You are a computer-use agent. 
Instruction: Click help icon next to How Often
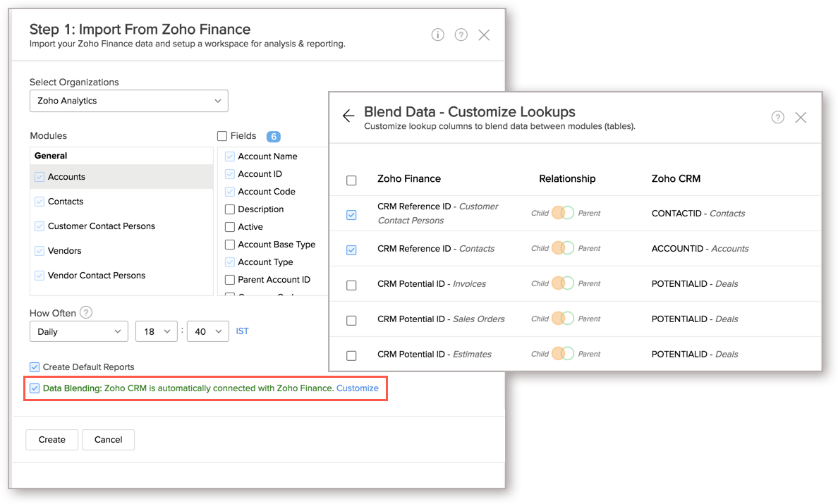[x=86, y=312]
